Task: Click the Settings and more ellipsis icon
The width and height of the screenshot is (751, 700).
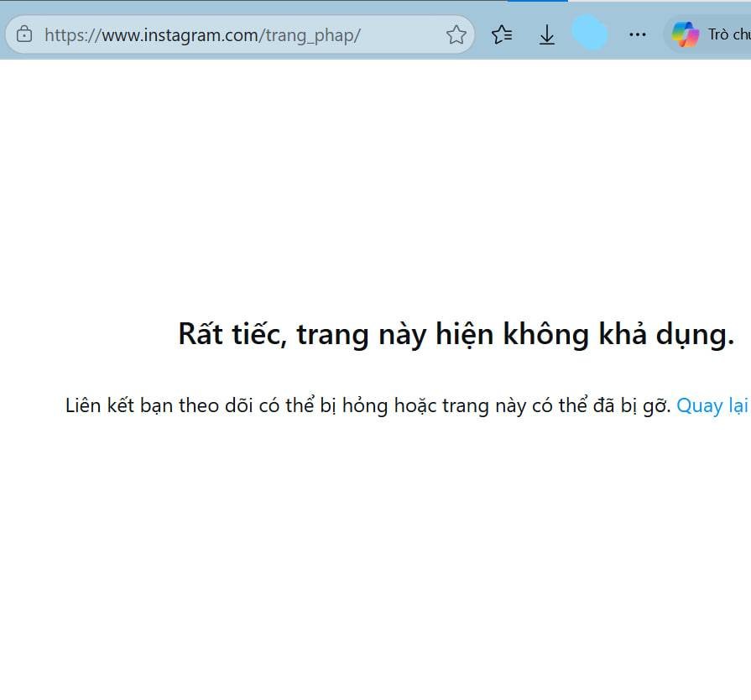Action: pos(637,34)
